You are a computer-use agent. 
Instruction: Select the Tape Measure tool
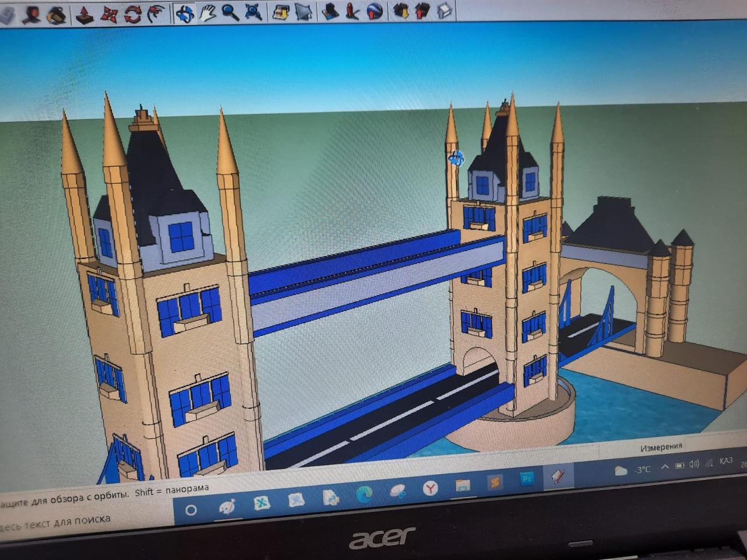coord(33,15)
